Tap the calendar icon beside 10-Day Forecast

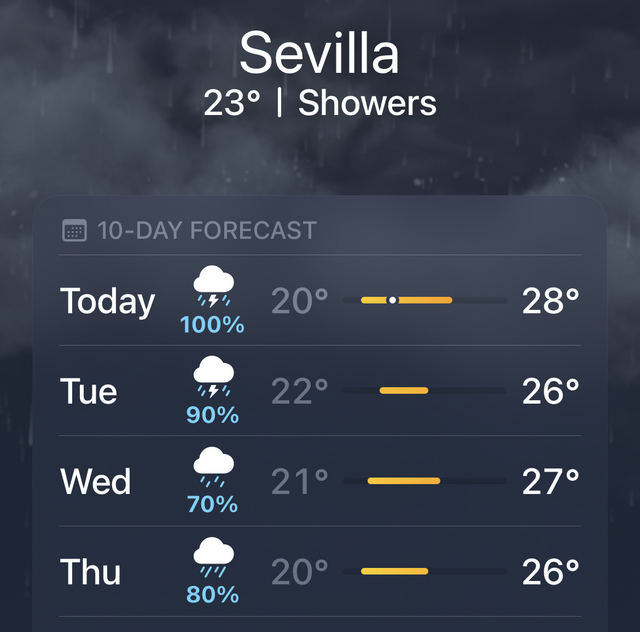(x=74, y=231)
